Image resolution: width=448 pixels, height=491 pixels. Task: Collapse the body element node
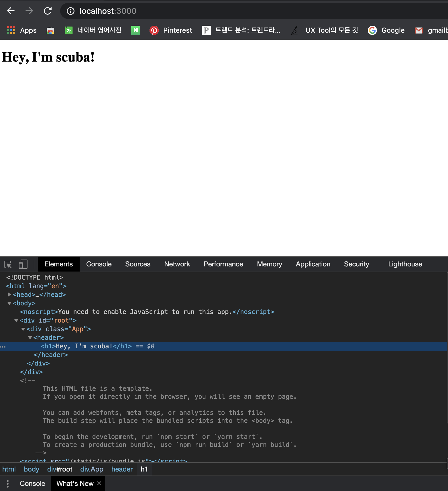[x=9, y=303]
